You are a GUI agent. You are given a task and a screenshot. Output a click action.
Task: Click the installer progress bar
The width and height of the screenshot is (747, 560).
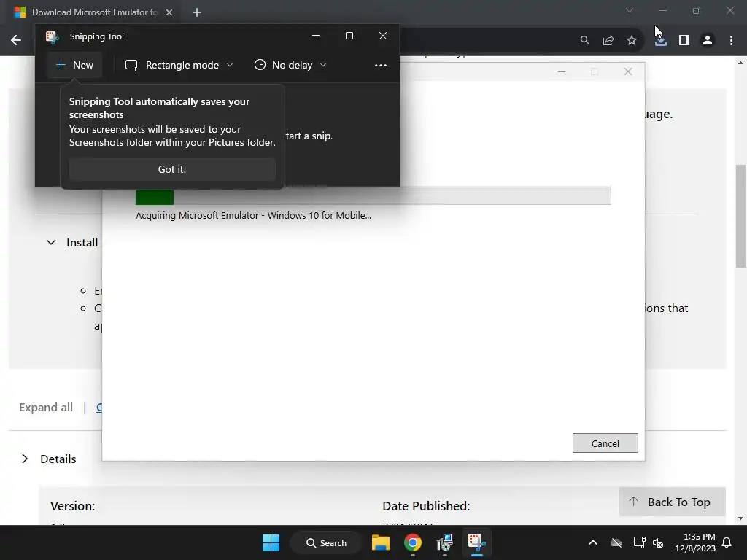(x=373, y=195)
